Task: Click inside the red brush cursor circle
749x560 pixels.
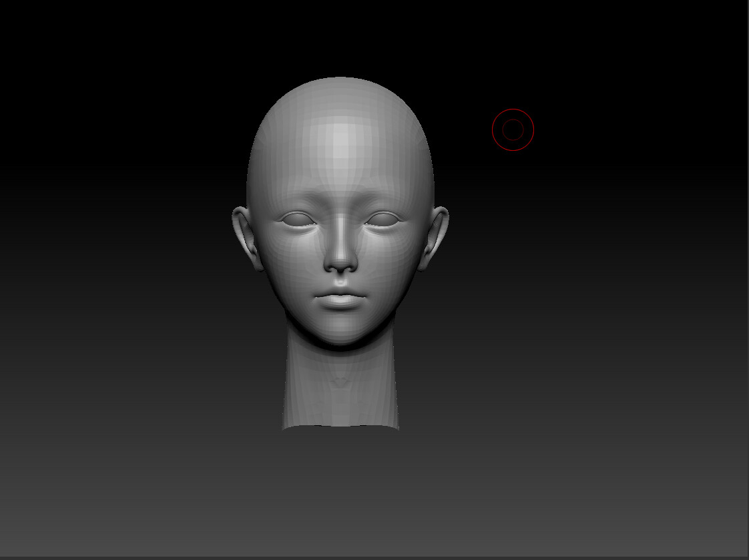Action: [x=513, y=129]
